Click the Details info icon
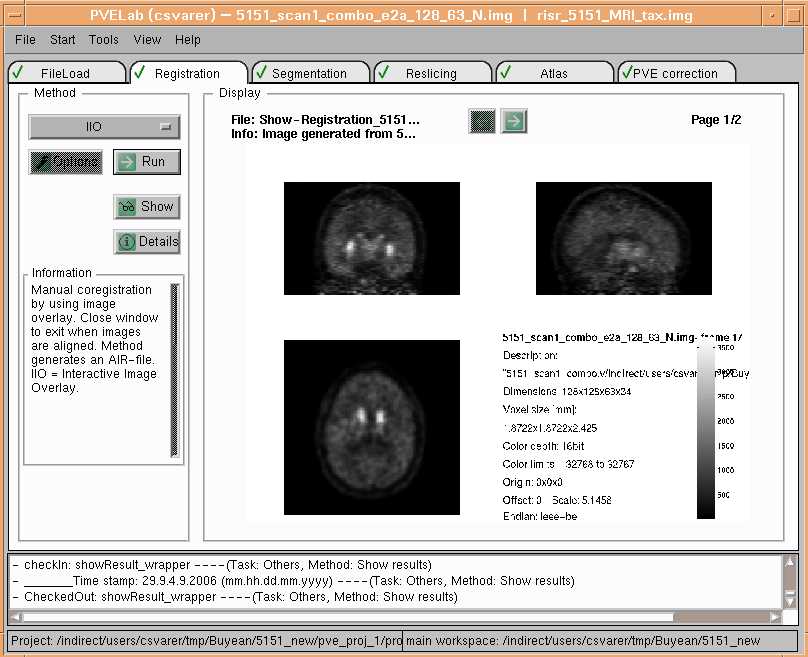Screen dimensions: 808x657 [x=127, y=242]
